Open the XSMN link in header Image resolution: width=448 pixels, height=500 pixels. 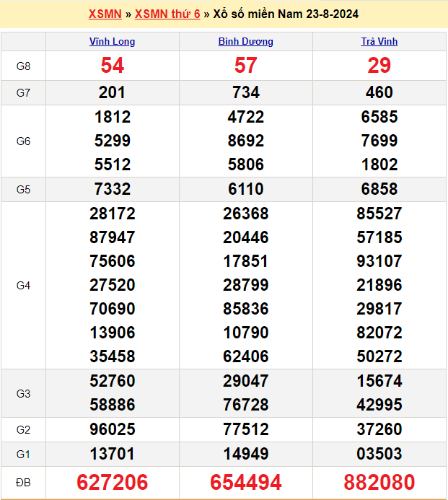pyautogui.click(x=105, y=14)
